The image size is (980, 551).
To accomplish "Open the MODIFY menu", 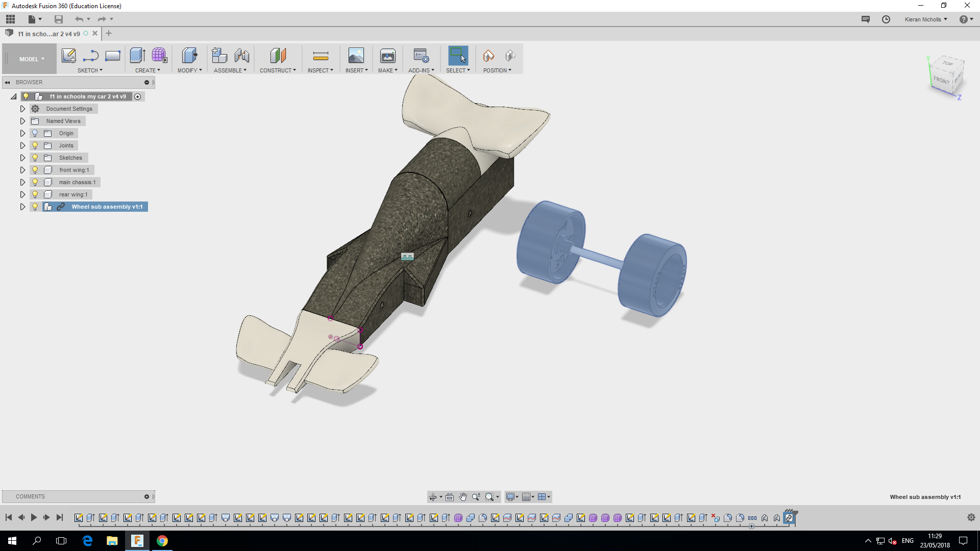I will (189, 70).
